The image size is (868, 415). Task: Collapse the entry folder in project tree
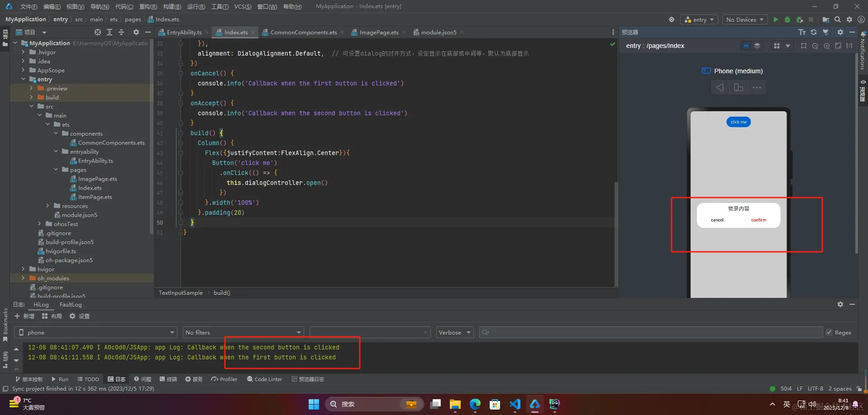click(23, 79)
